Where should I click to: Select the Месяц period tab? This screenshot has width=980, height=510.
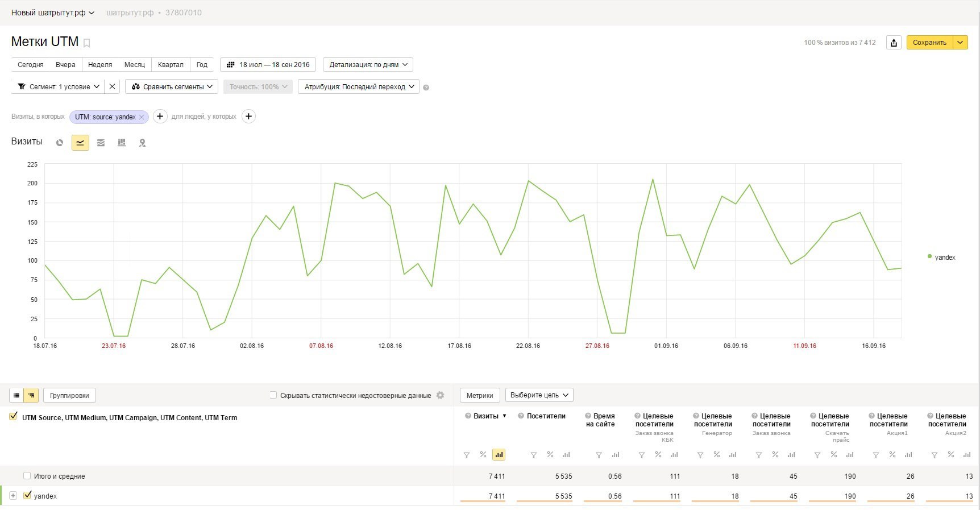pos(135,65)
